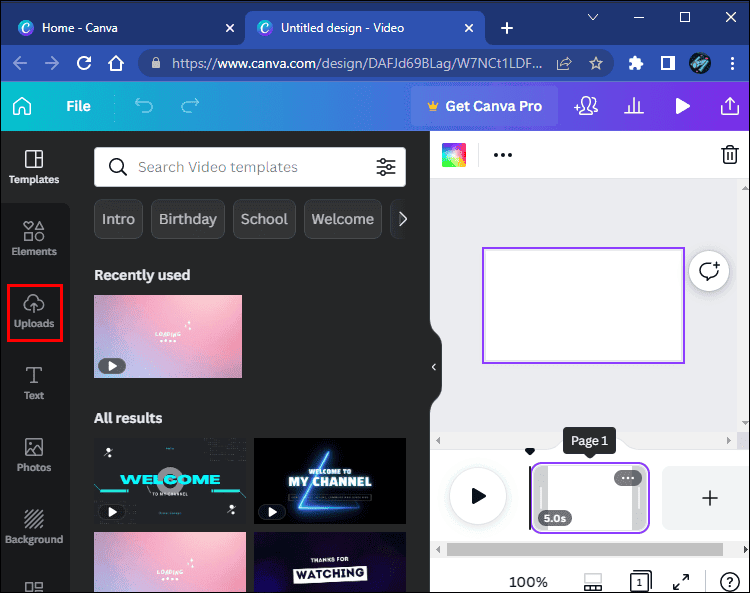
Task: Switch to the Home - Canva tab
Action: click(83, 28)
